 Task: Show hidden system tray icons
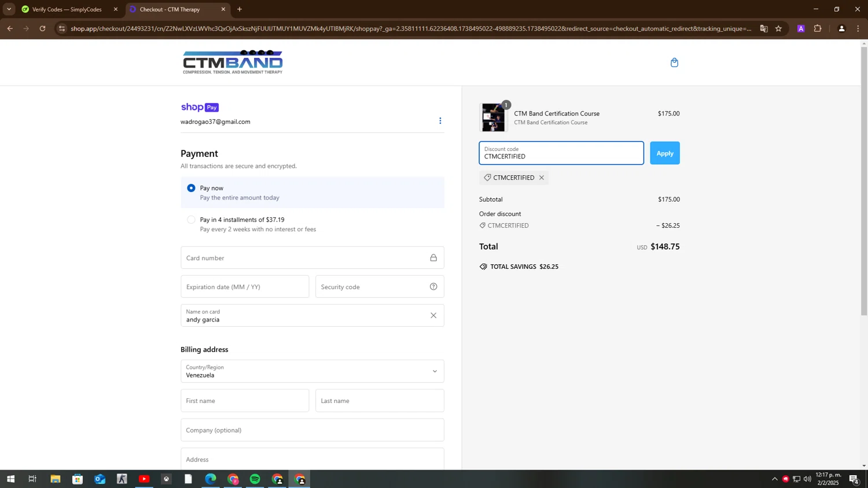click(x=775, y=479)
